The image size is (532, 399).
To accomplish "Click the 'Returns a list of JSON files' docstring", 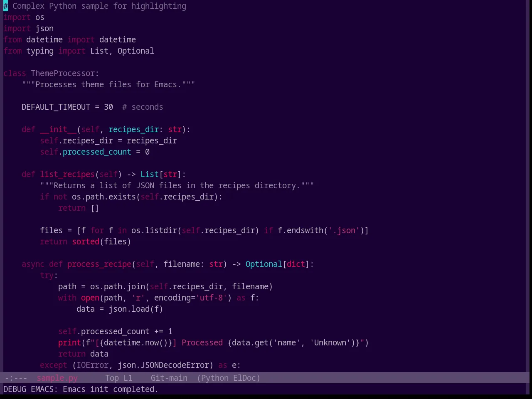I will pos(177,185).
